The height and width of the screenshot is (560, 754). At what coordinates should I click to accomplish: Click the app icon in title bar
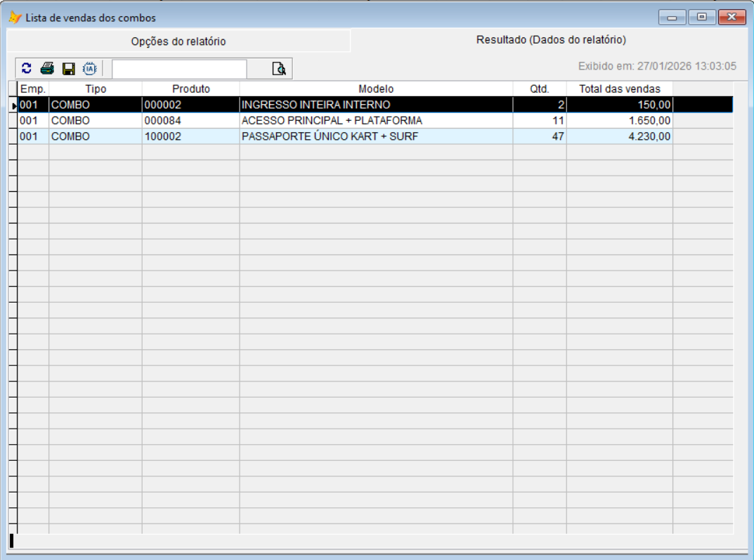coord(15,18)
